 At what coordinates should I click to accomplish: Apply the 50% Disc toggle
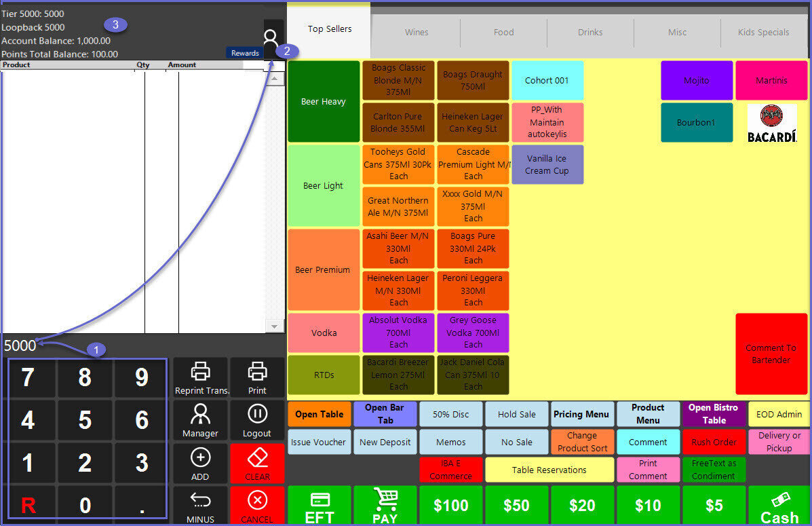coord(450,414)
